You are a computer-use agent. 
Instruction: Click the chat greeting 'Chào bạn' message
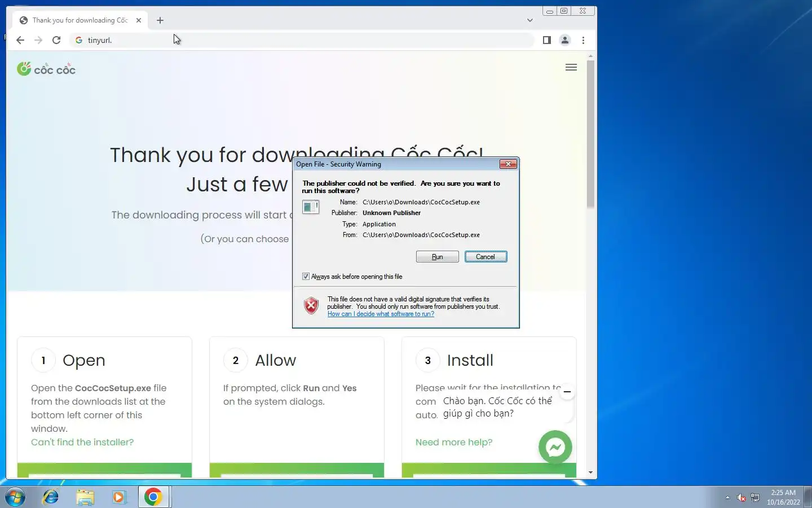(497, 407)
